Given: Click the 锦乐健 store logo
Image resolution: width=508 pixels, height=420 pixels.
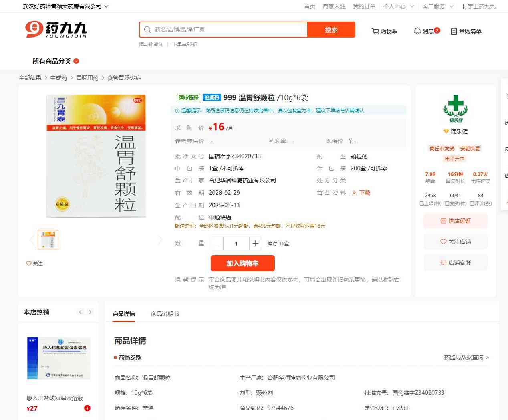Looking at the screenshot, I should [x=456, y=109].
